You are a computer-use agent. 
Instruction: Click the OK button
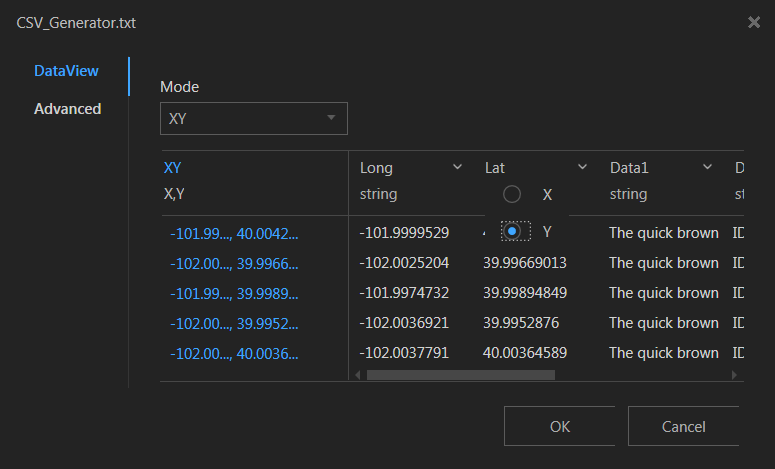click(560, 426)
